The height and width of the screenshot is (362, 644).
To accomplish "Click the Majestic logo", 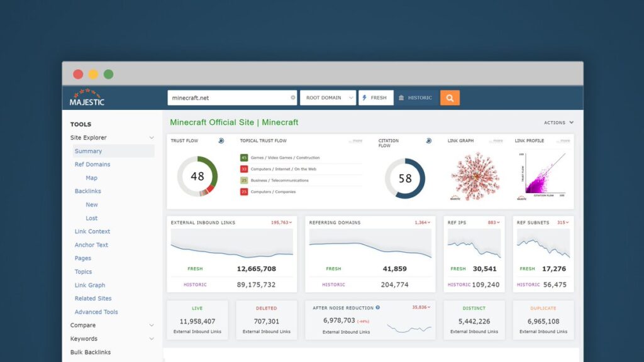I will point(87,97).
